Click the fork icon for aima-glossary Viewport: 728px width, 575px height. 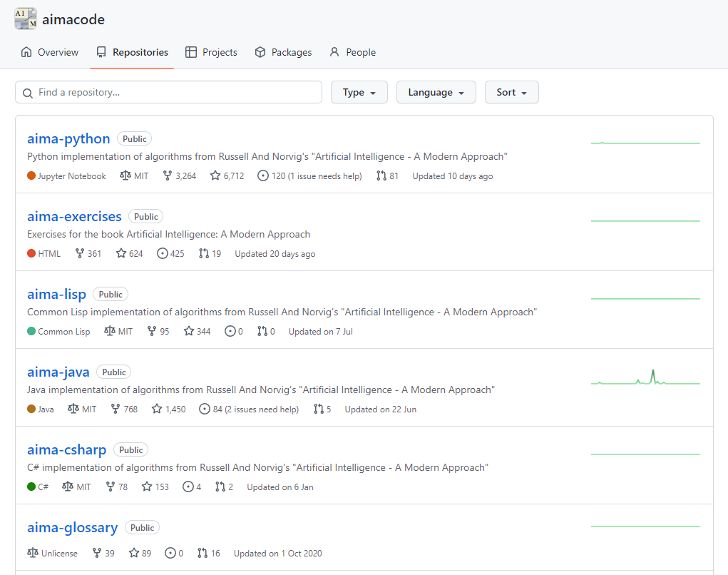(x=97, y=553)
